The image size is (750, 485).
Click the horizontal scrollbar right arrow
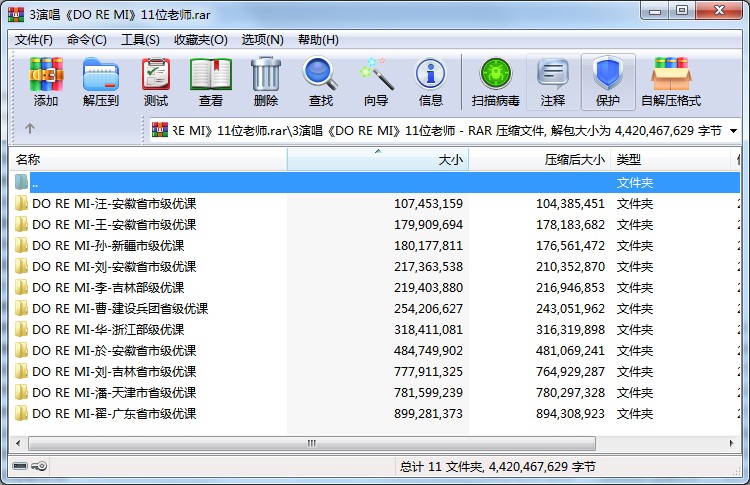pyautogui.click(x=731, y=443)
